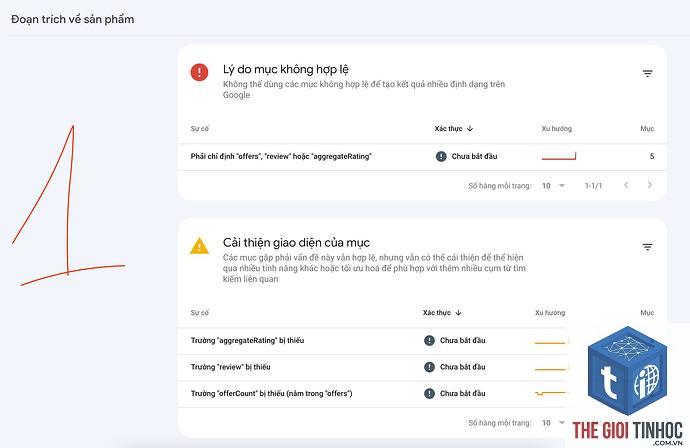Click Cải thiện giao diện của mục heading
The height and width of the screenshot is (448, 690).
click(296, 242)
